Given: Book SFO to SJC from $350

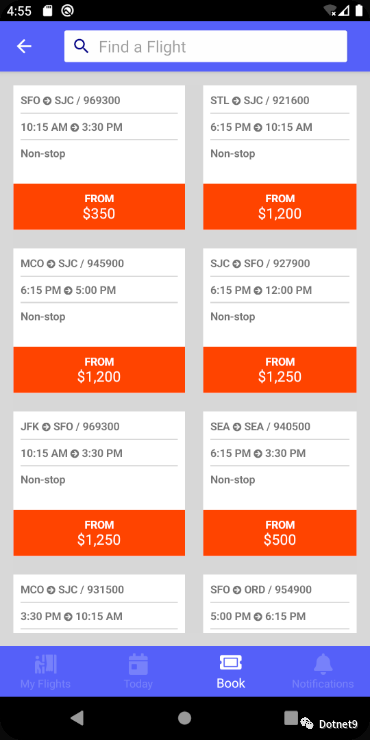Looking at the screenshot, I should (99, 207).
